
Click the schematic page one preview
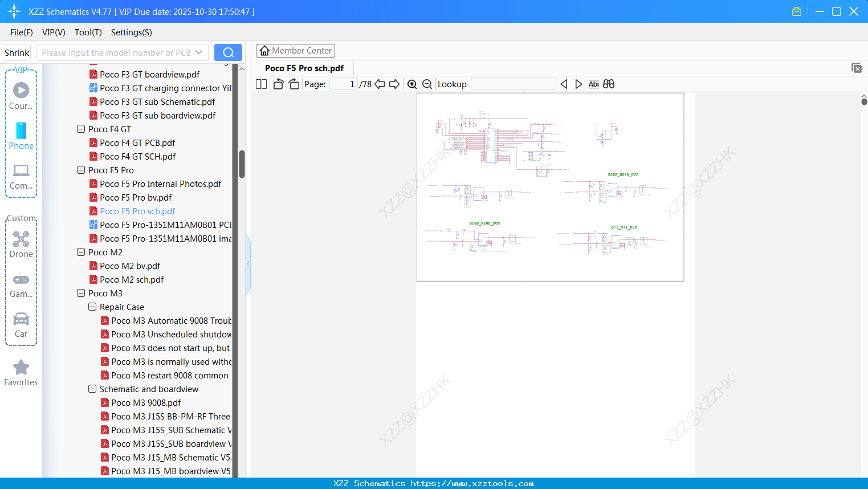pyautogui.click(x=551, y=188)
